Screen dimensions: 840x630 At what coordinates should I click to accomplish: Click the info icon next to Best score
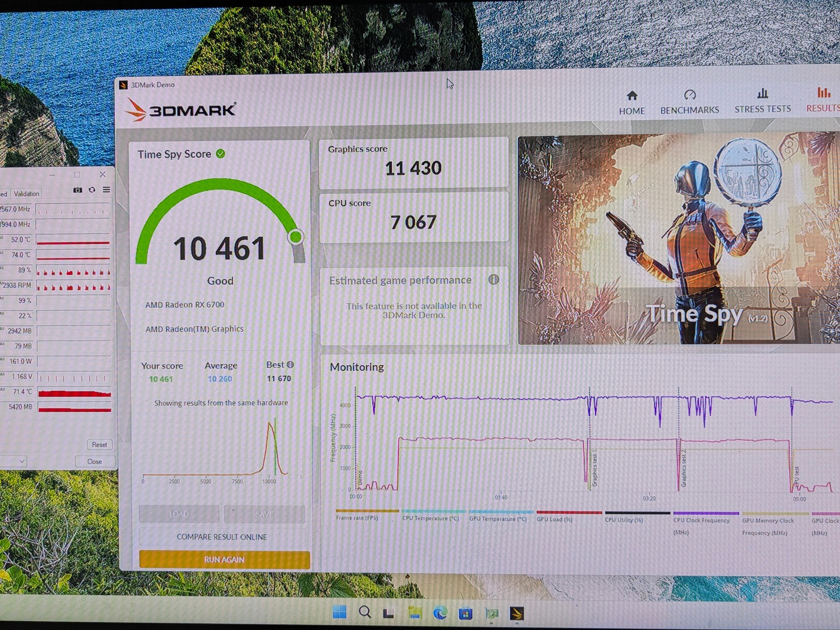(290, 365)
